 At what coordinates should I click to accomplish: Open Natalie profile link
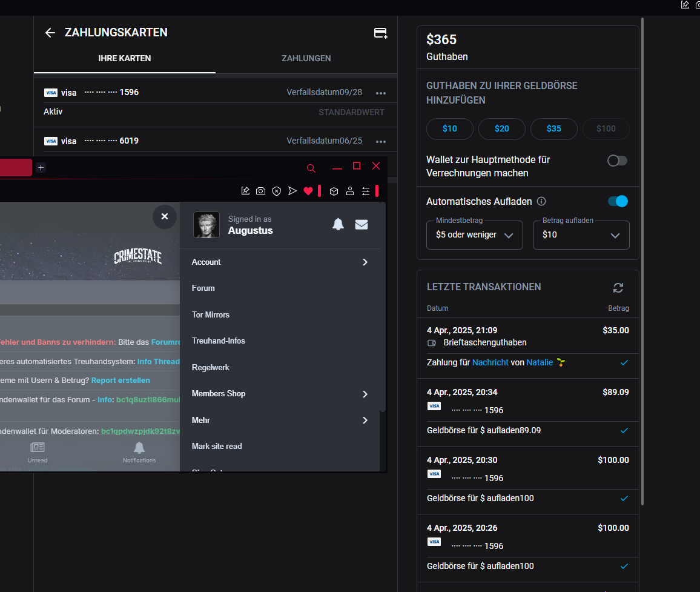point(540,362)
